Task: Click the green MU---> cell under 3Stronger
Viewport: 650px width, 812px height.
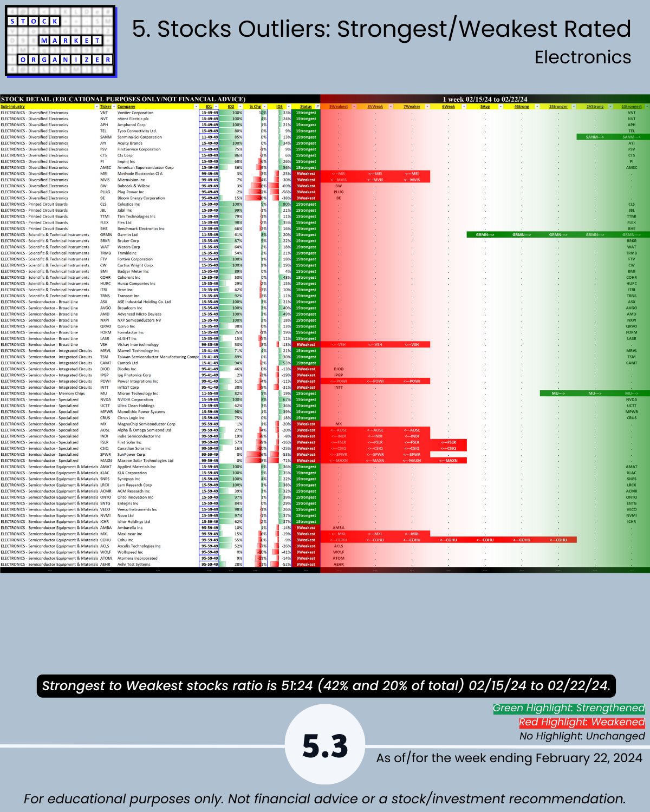Action: [x=558, y=394]
